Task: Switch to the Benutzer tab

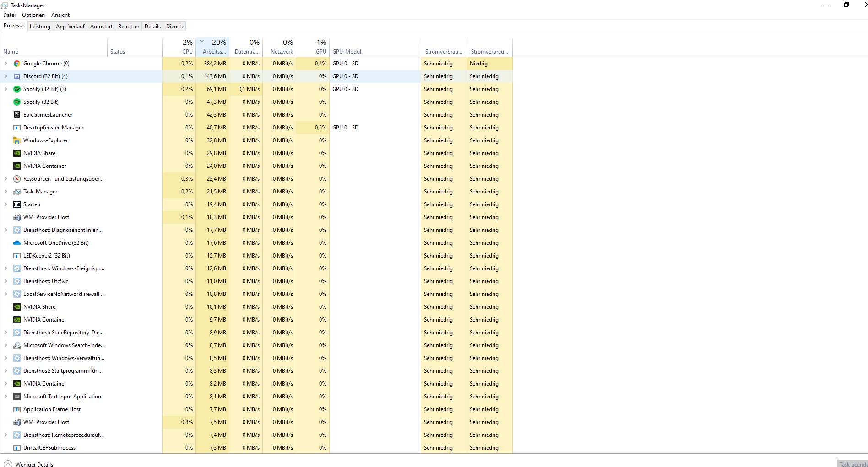Action: 129,27
